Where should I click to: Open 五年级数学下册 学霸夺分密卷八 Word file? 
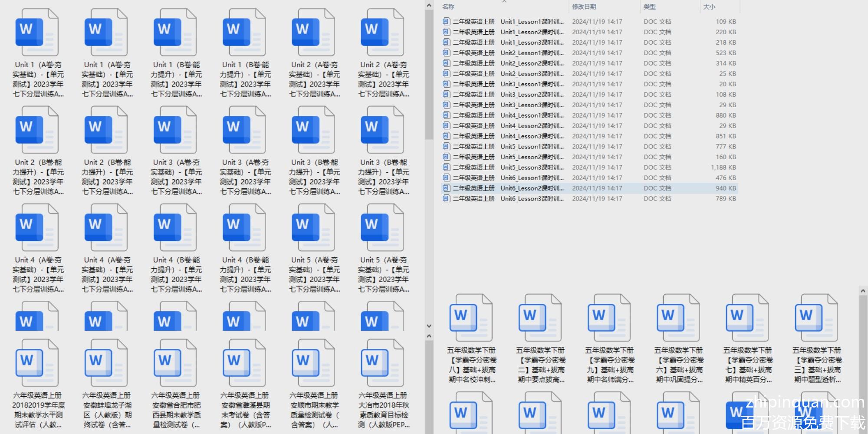(471, 318)
